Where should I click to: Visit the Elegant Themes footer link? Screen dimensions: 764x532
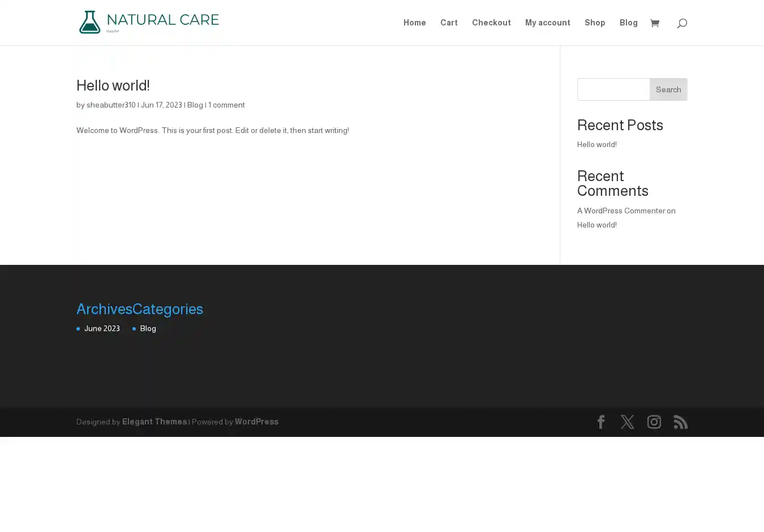(x=154, y=422)
